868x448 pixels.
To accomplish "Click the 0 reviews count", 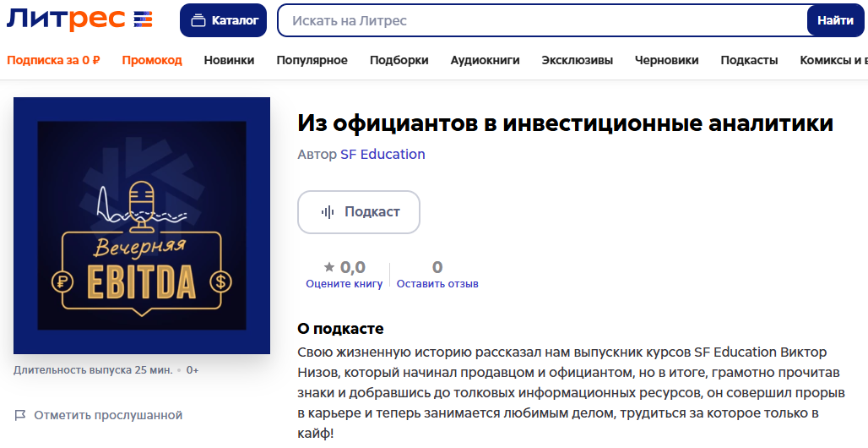I will (437, 267).
